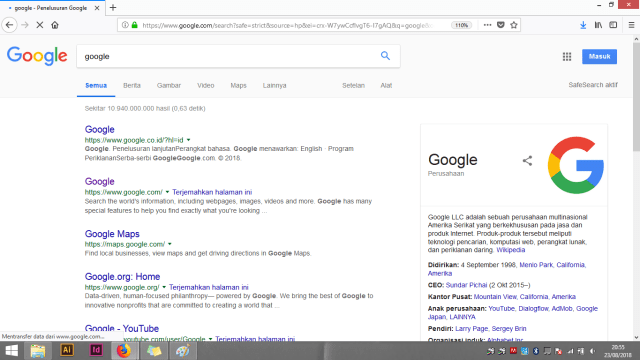Open first Google result title link

(100, 129)
